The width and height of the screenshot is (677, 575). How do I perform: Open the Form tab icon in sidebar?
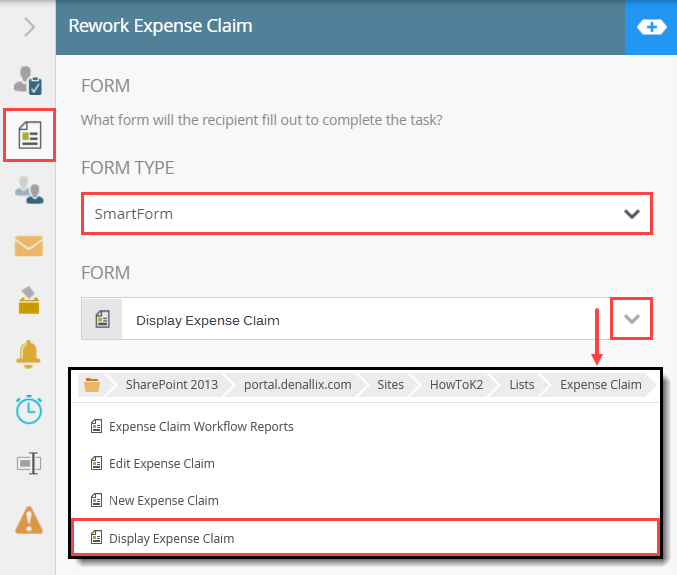pyautogui.click(x=29, y=135)
